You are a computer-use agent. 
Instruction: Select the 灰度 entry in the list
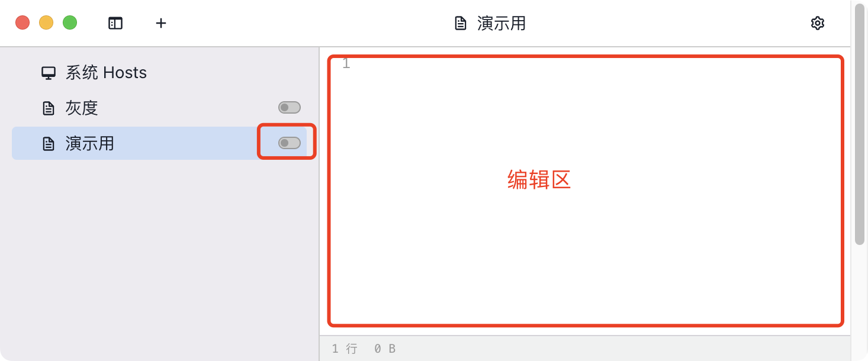click(x=160, y=108)
